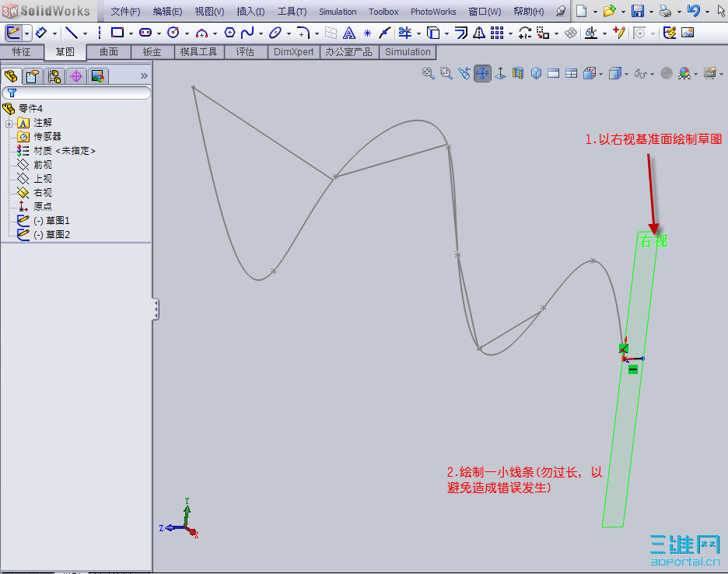The image size is (728, 574).
Task: Open the DisplayManager panel tab
Action: tap(98, 76)
